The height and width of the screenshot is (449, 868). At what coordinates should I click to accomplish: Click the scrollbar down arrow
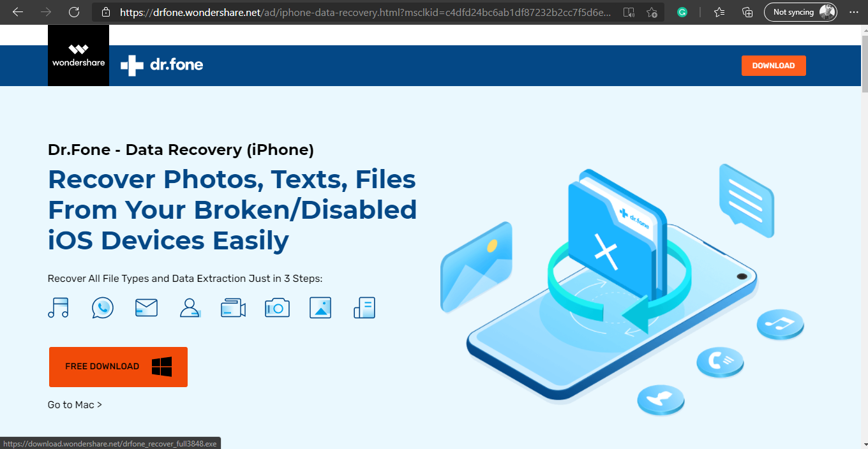[x=864, y=444]
